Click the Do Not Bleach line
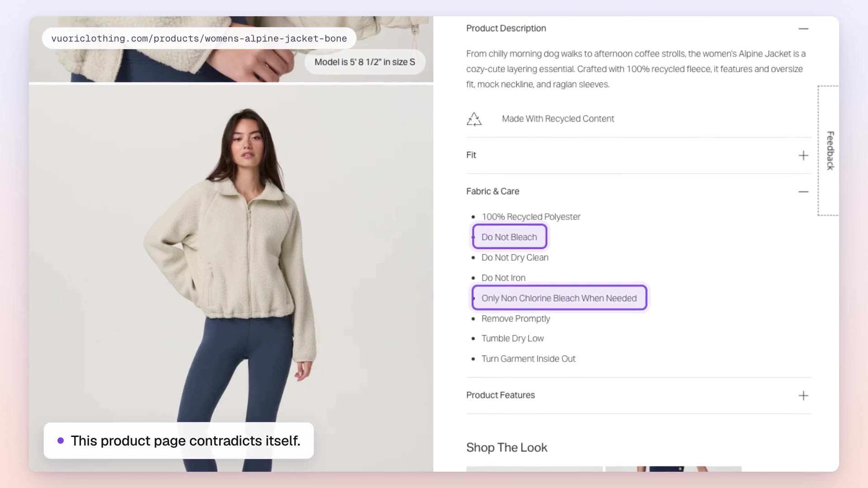 point(509,237)
